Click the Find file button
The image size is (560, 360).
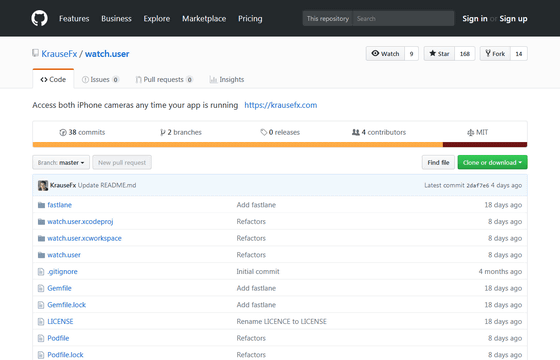(438, 162)
